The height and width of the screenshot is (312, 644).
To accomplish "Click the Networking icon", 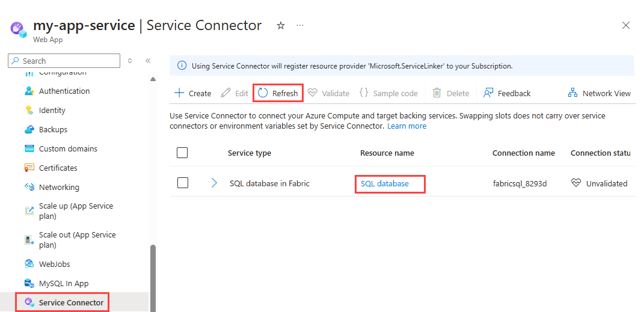I will [x=29, y=187].
